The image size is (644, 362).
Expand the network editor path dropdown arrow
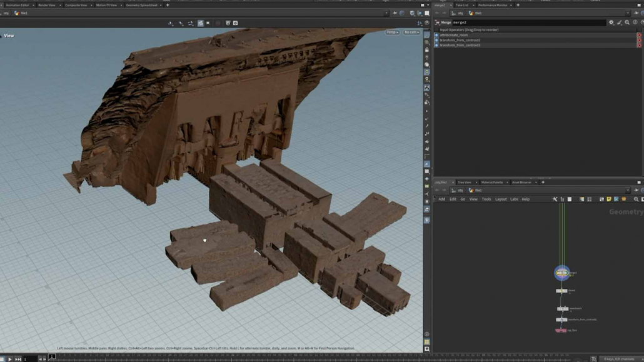[x=628, y=190]
